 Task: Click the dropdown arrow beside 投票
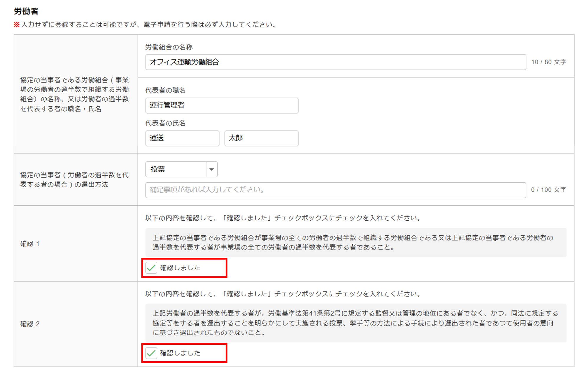[x=212, y=169]
